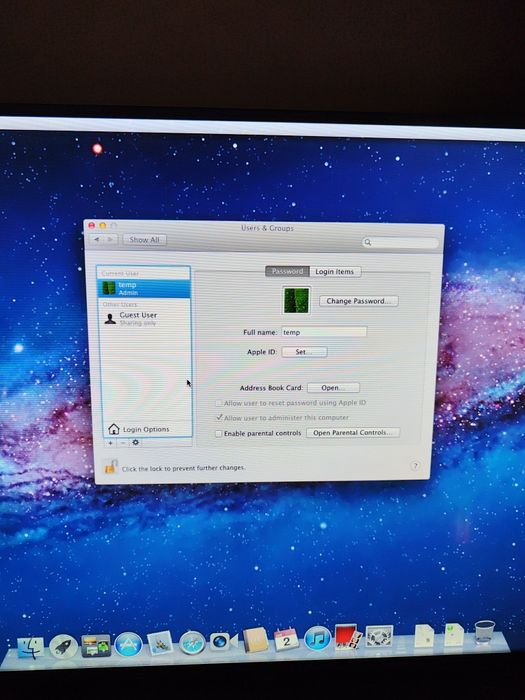Launch Launchpad rocket icon in dock
The image size is (525, 700).
[63, 646]
